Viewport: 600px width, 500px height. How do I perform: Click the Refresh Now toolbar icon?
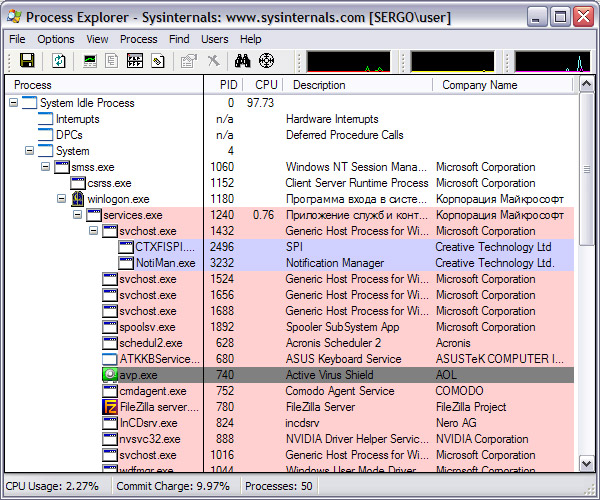(x=59, y=60)
